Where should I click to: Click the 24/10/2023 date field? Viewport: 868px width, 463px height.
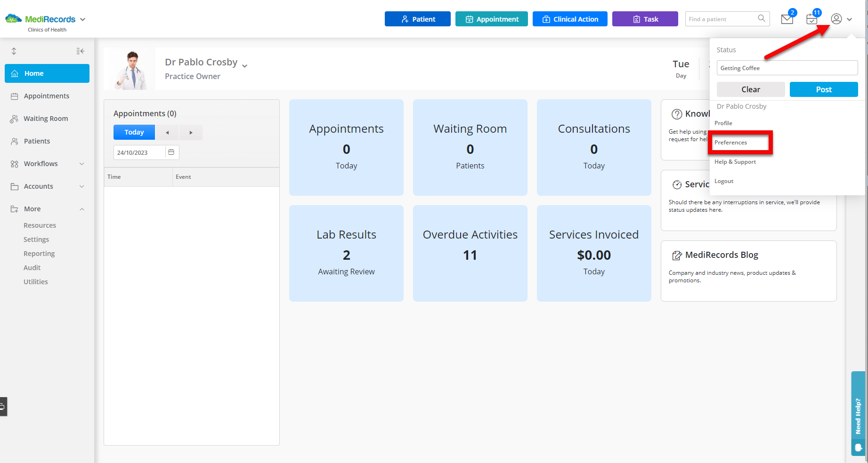[x=139, y=152]
